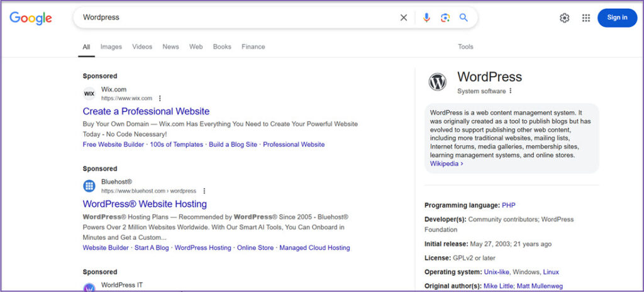Switch to the Images tab

click(x=111, y=47)
